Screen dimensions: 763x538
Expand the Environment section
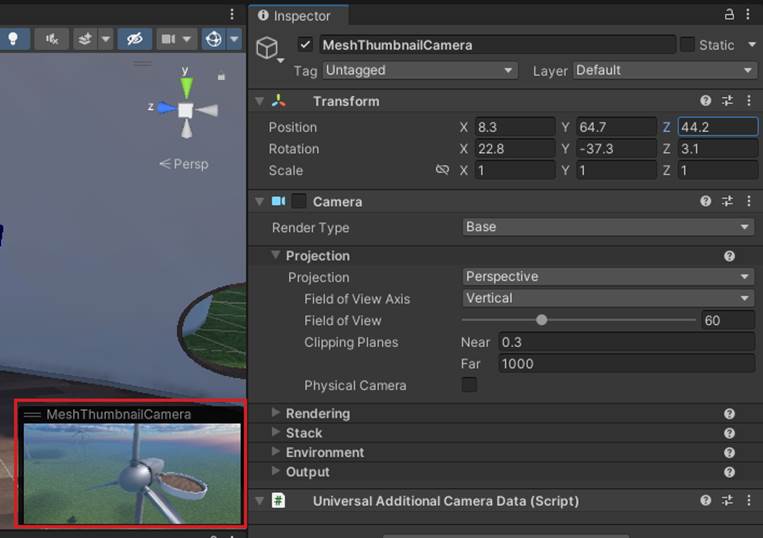point(276,452)
